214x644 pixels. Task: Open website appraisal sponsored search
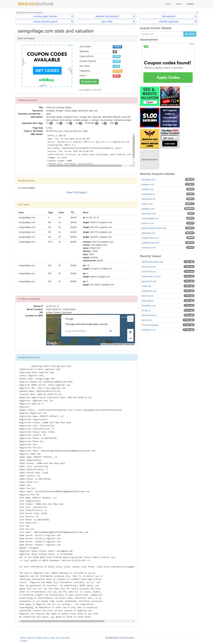pyautogui.click(x=169, y=22)
